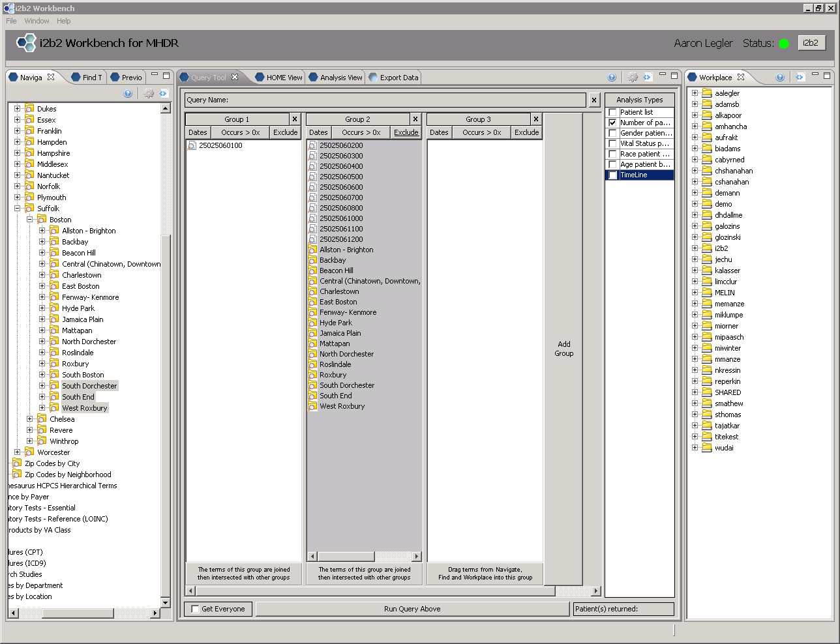Screen dimensions: 840x644
Task: Click the gear options icon in Query Tool toolbar
Action: 632,78
